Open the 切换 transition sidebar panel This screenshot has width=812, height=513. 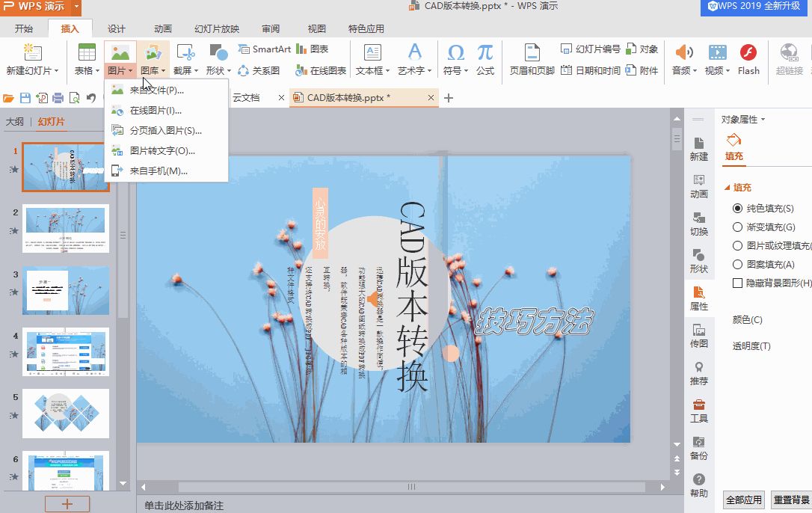click(x=698, y=224)
